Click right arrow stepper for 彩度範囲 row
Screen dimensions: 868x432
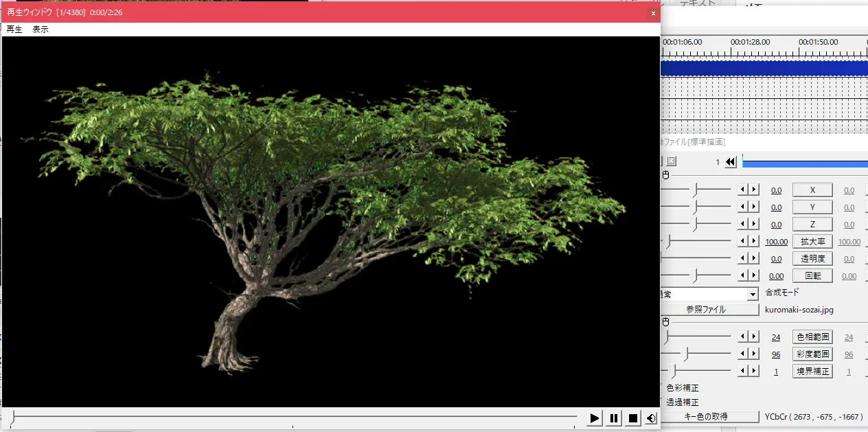pyautogui.click(x=754, y=354)
